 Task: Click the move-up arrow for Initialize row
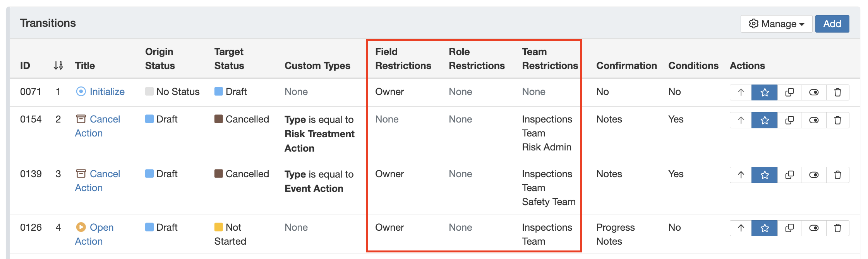[x=741, y=92]
